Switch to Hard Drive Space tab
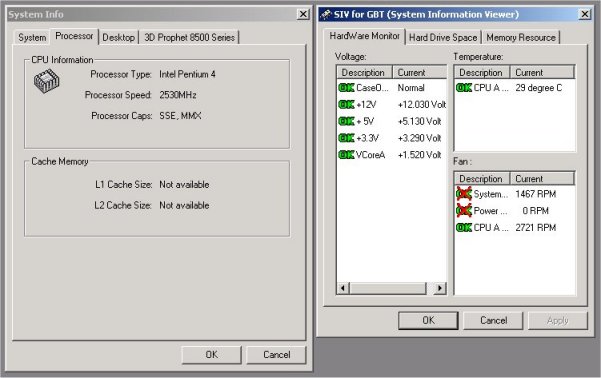This screenshot has width=601, height=378. point(443,38)
